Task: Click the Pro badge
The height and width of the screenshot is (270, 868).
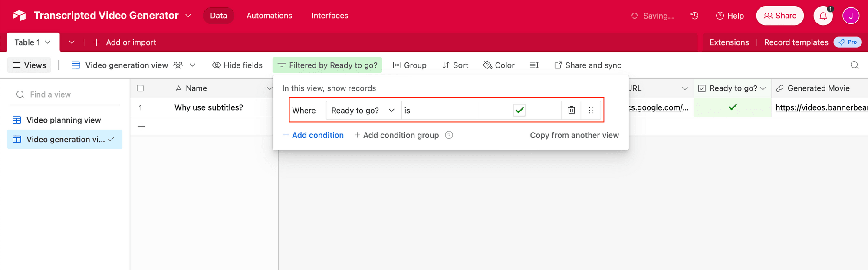Action: pos(848,42)
